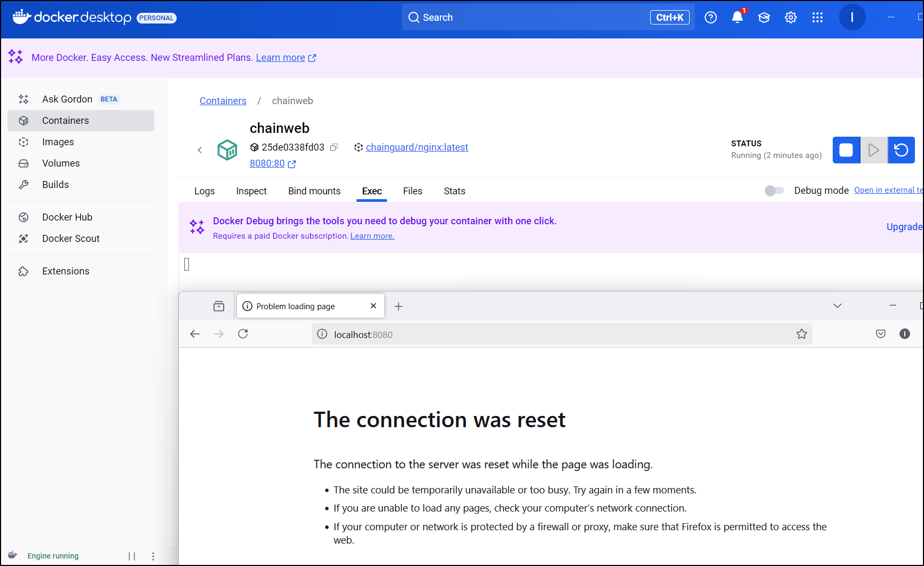Click the chainweb container cube icon

coord(227,150)
